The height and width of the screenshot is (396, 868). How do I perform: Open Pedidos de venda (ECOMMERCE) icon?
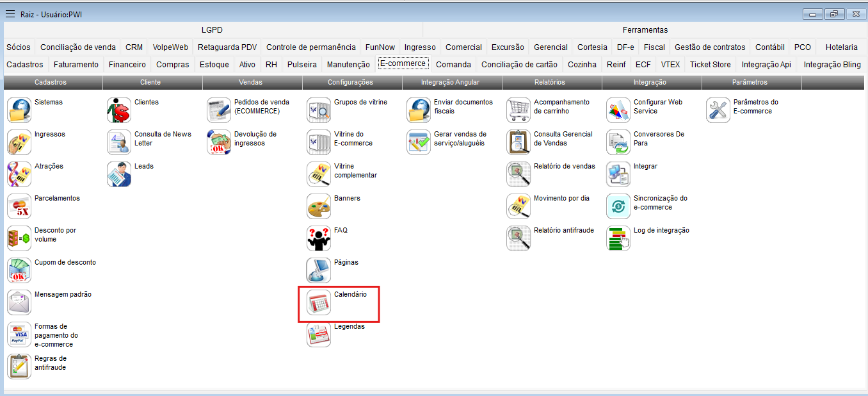tap(219, 110)
